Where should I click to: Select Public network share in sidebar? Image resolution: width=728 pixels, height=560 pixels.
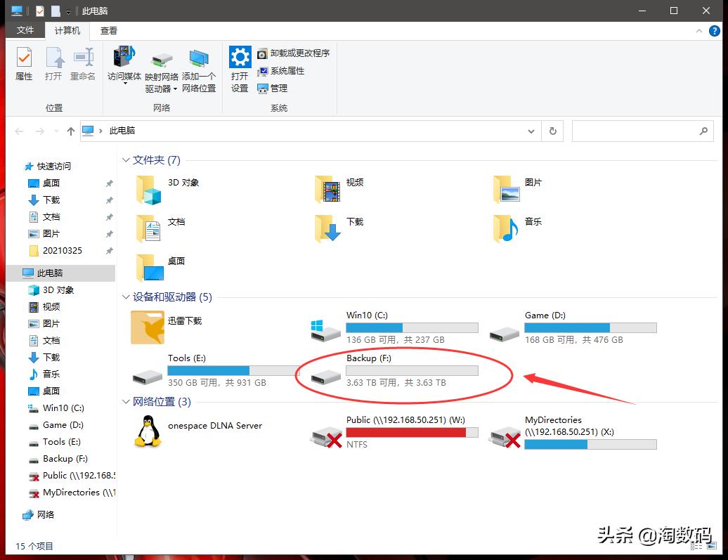click(x=72, y=476)
